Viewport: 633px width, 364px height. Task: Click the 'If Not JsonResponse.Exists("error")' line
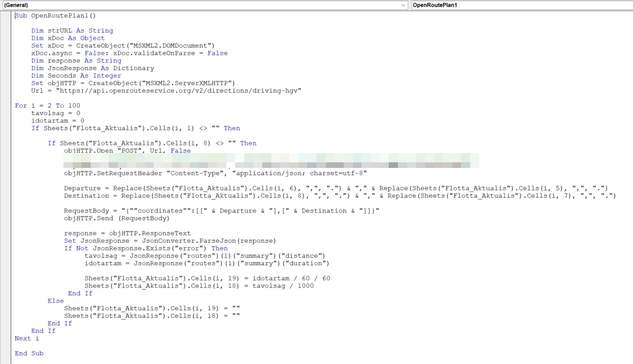146,248
